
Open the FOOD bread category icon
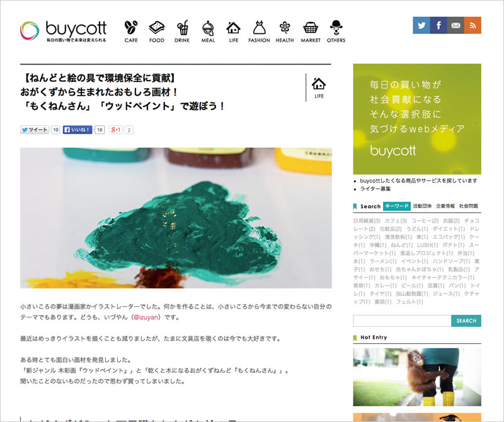coord(156,31)
